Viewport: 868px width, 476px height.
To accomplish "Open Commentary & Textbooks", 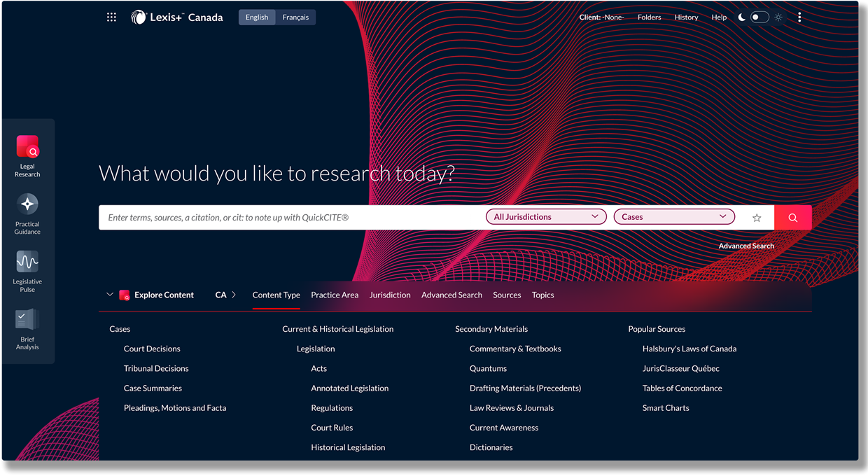I will click(515, 349).
